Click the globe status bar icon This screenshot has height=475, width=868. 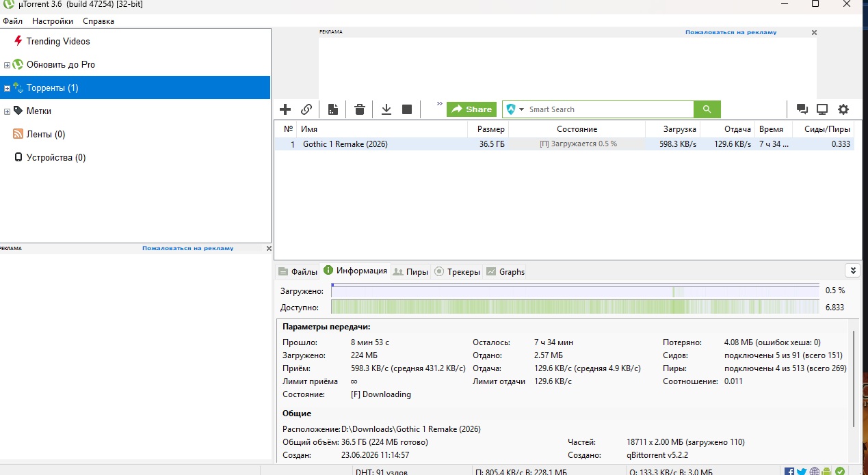[x=815, y=472]
